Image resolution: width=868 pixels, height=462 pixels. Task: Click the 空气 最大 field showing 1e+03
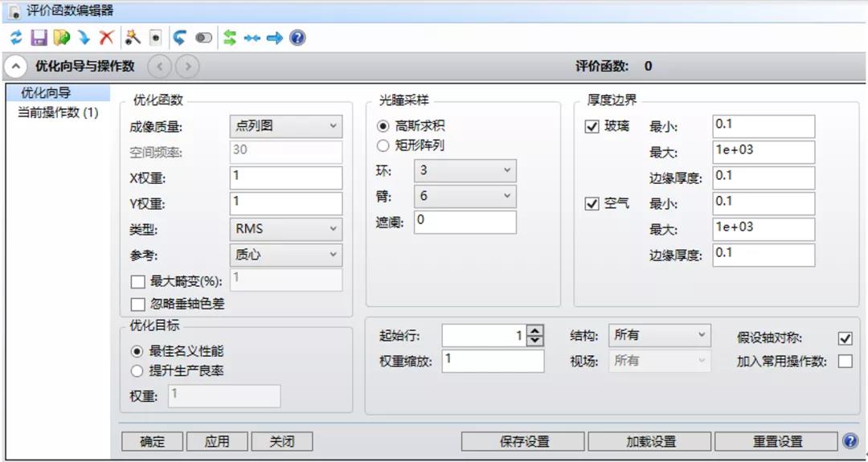click(764, 229)
